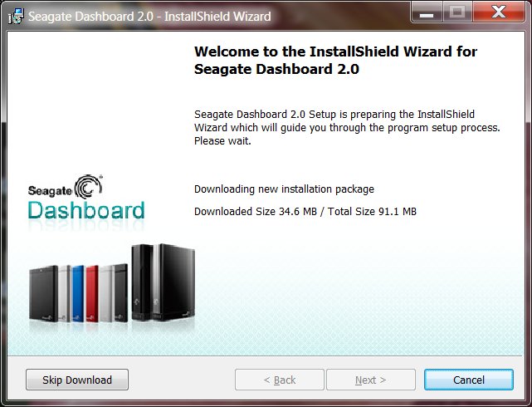Cancel the Seagate Dashboard installation
Viewport: 532px width, 407px height.
(469, 380)
